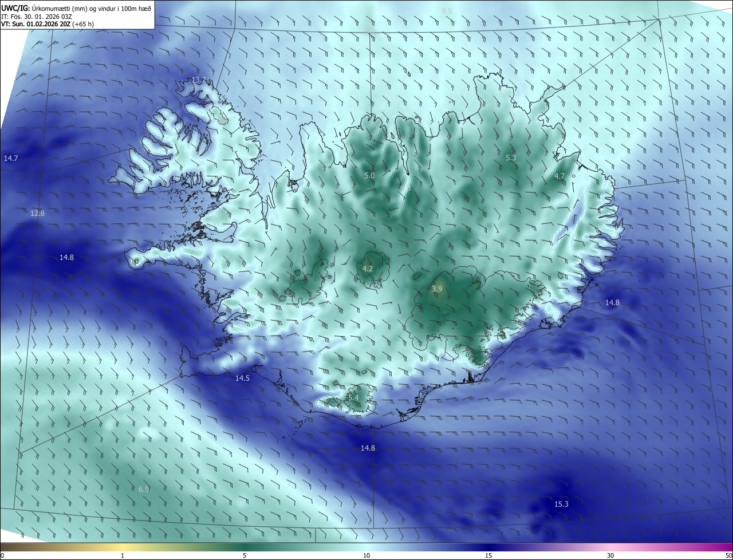Viewport: 733px width, 560px height.
Task: Click the 0 tick label on the color scale
Action: tap(2, 555)
